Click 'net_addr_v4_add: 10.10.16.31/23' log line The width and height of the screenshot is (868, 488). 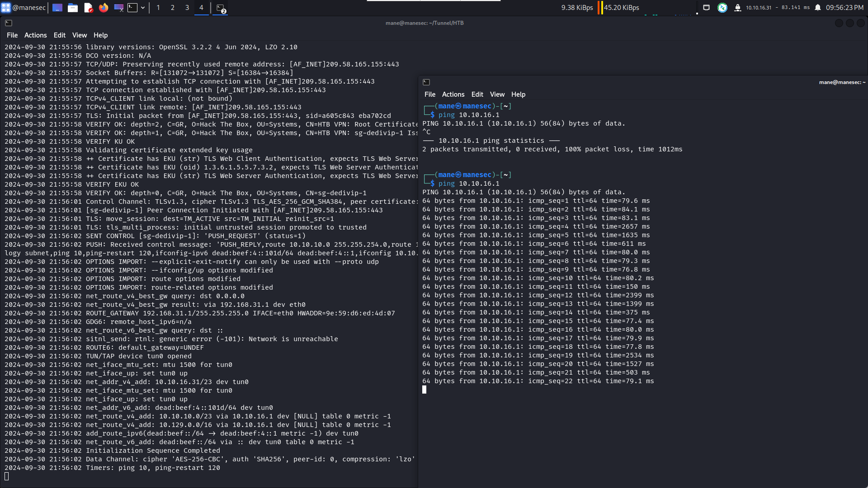[x=127, y=382]
